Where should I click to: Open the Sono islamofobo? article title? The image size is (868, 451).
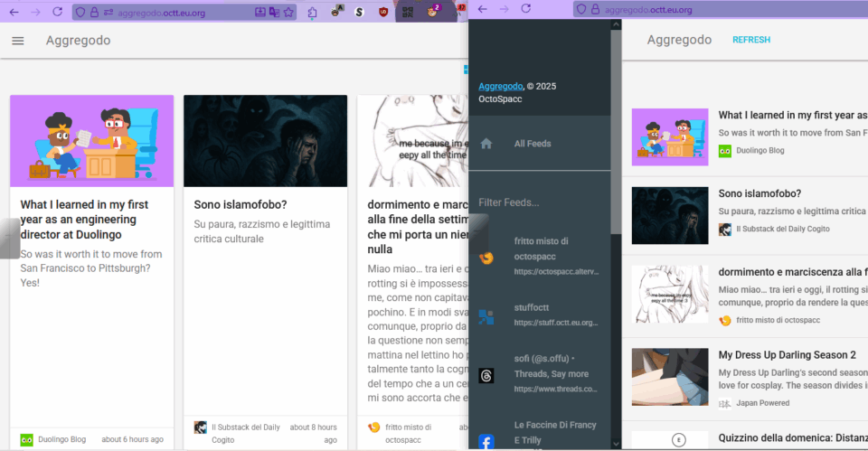coord(241,205)
